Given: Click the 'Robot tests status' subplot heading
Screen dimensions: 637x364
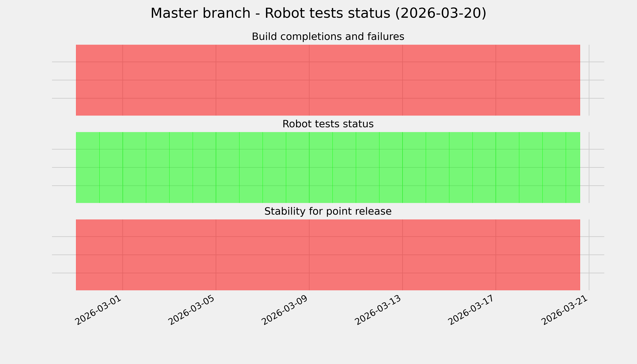Looking at the screenshot, I should point(328,124).
